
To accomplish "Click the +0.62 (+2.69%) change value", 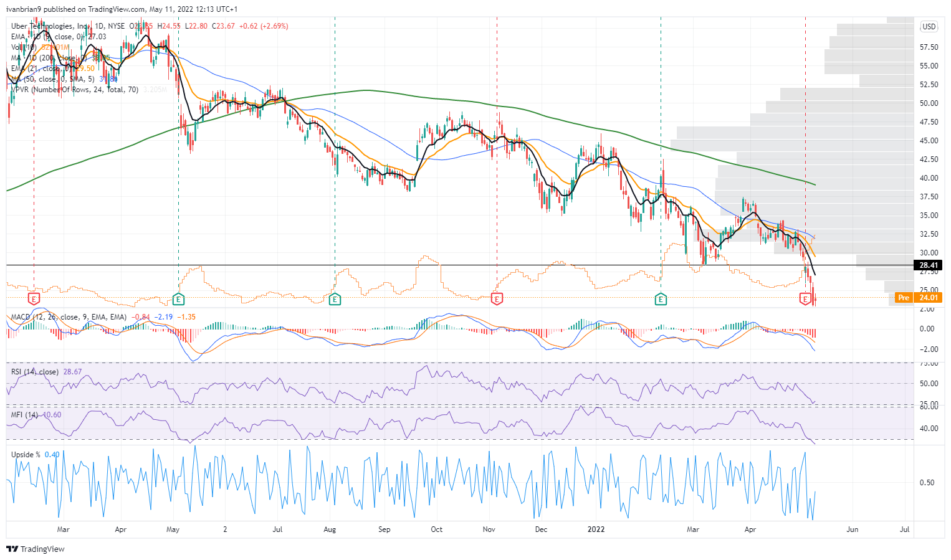I will pos(263,26).
